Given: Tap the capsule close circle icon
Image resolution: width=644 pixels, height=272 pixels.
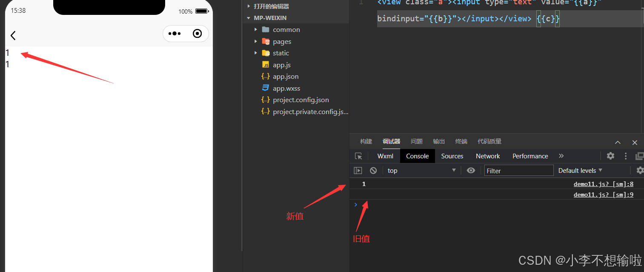Looking at the screenshot, I should point(197,34).
